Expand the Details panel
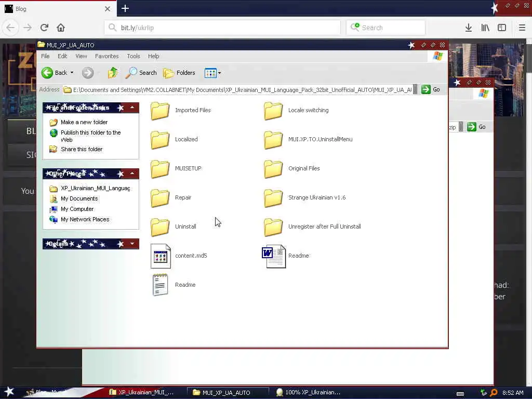This screenshot has height=399, width=532. click(132, 244)
